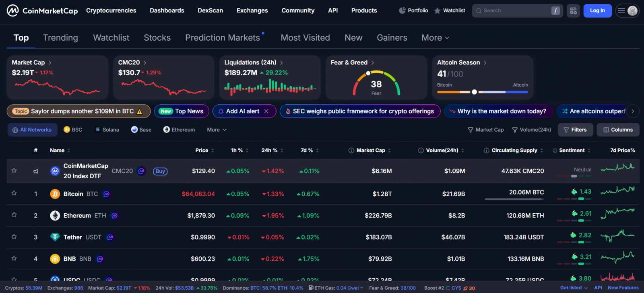Click the blue Log In button
The image size is (644, 293).
[x=597, y=11]
